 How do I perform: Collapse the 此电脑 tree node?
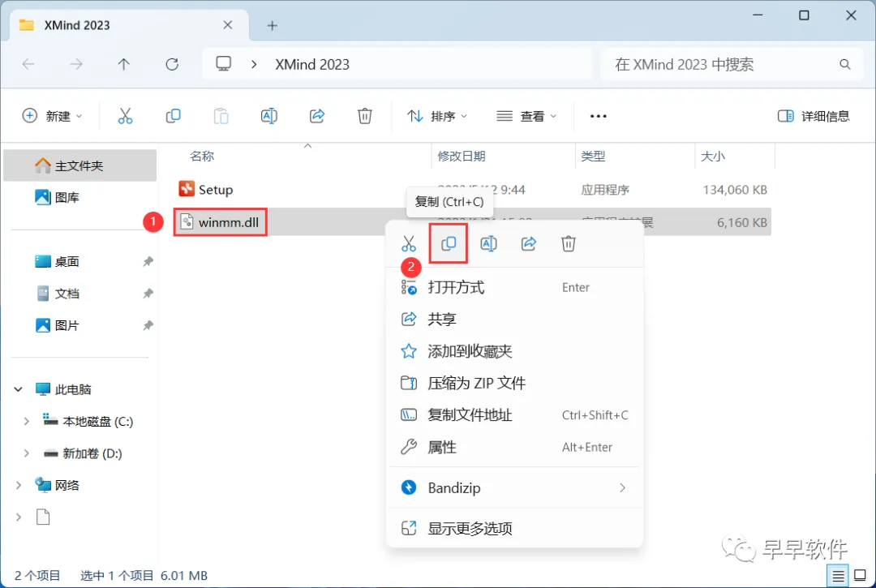point(18,389)
